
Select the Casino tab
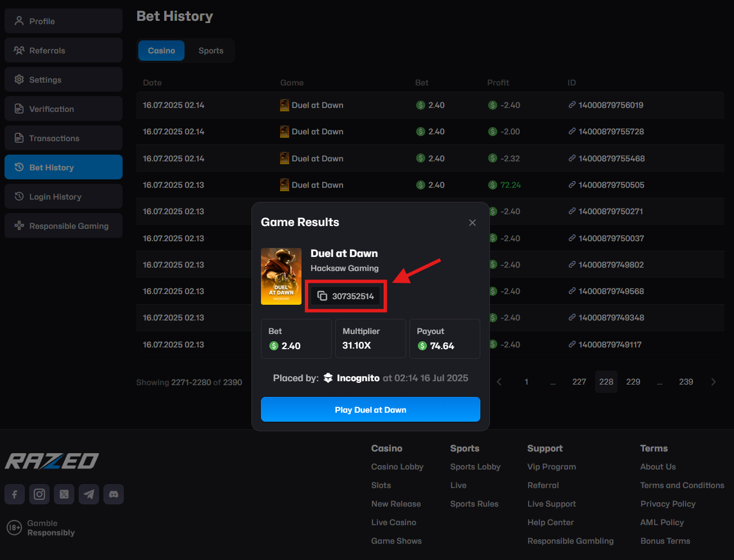161,51
